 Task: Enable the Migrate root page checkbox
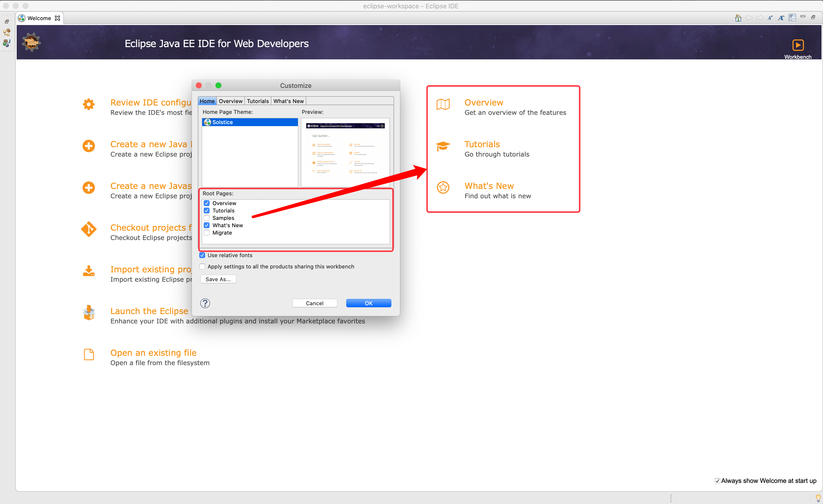pyautogui.click(x=207, y=232)
